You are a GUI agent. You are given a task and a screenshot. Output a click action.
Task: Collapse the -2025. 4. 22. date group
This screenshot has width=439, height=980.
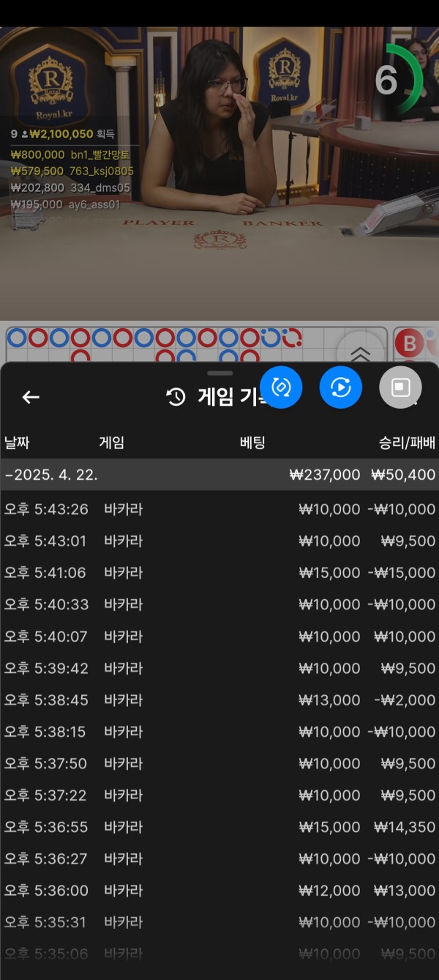point(219,475)
